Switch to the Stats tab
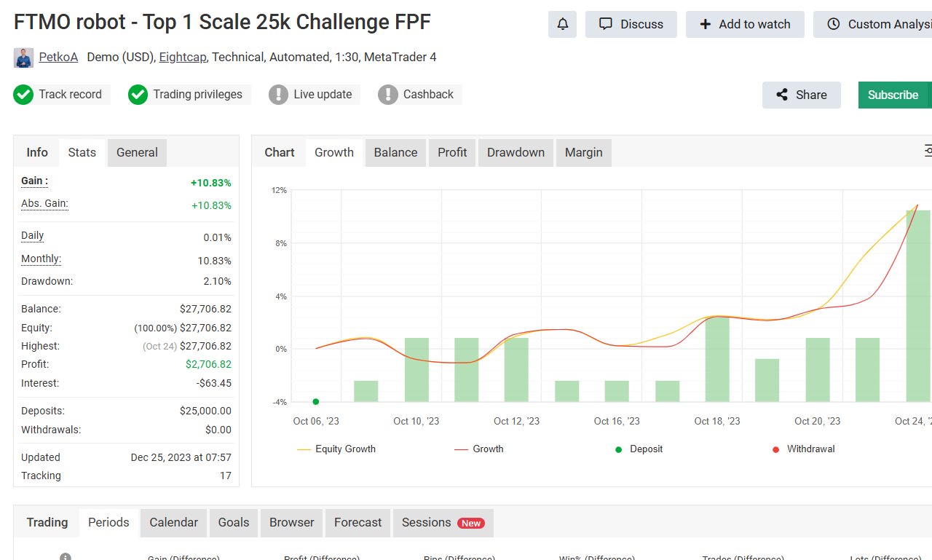Image resolution: width=932 pixels, height=560 pixels. [82, 153]
